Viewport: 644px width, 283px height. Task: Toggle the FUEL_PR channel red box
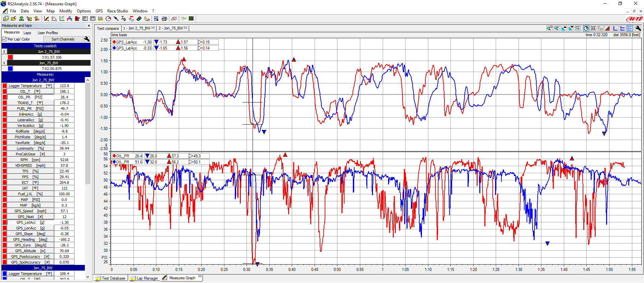4,109
